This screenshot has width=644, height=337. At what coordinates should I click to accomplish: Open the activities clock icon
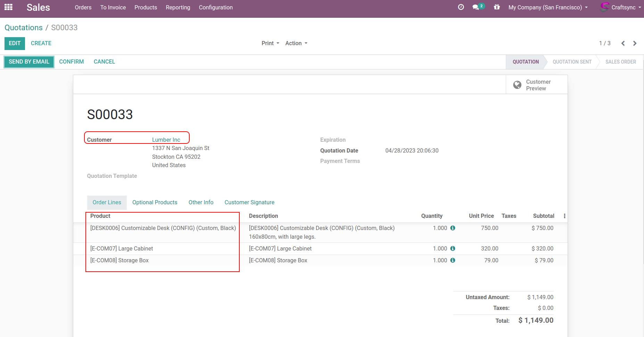[x=461, y=7]
